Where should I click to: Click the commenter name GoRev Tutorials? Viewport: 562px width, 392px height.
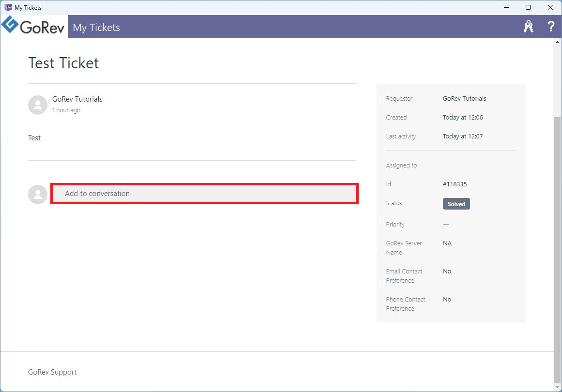pos(77,99)
